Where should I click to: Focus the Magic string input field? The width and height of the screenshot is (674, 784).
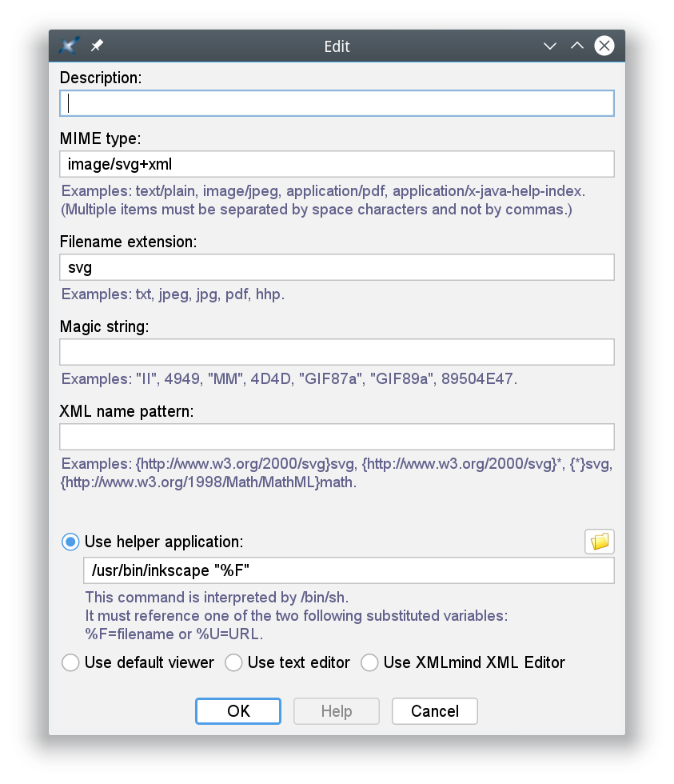click(x=337, y=352)
